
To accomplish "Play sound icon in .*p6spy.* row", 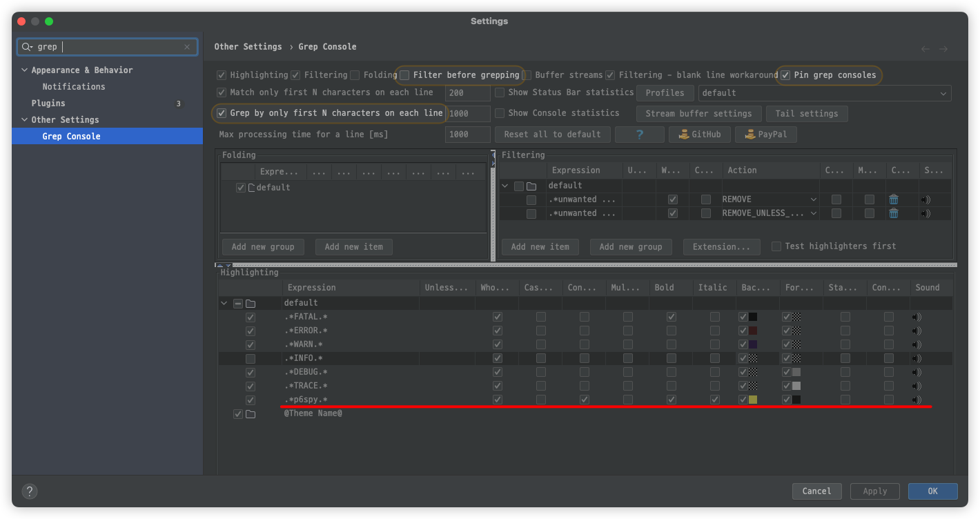I will pyautogui.click(x=916, y=400).
